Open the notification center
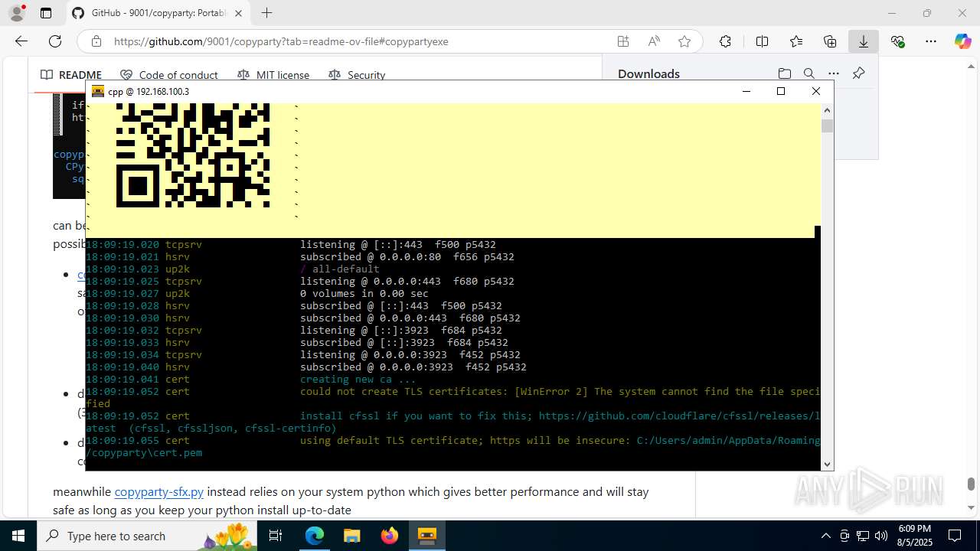The image size is (980, 551). (955, 536)
